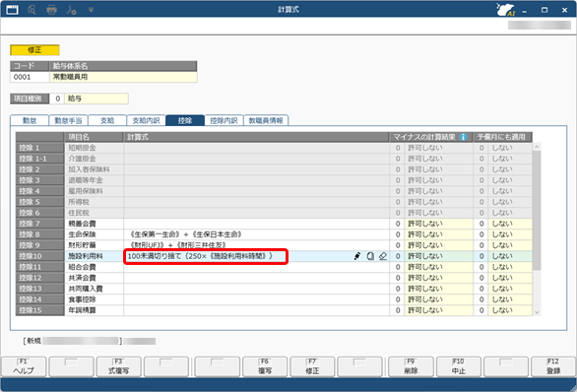The image size is (577, 392).
Task: Click the info icon beside マイナスの計算結果
Action: 464,137
